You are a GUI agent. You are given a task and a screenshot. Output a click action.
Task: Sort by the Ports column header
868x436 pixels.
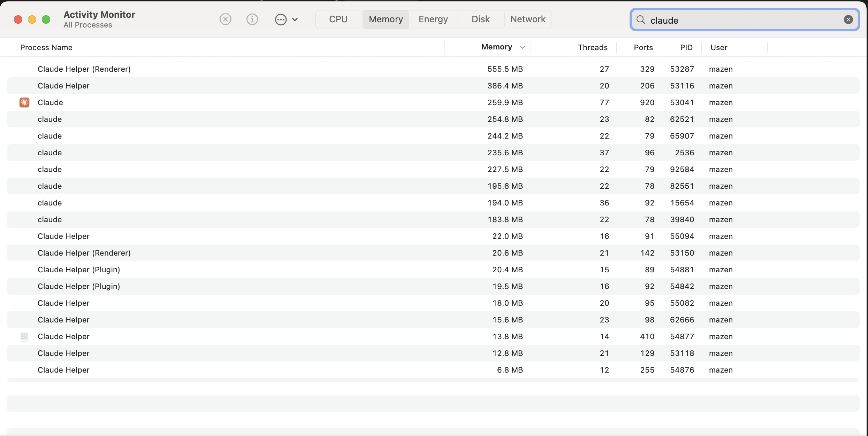click(643, 47)
